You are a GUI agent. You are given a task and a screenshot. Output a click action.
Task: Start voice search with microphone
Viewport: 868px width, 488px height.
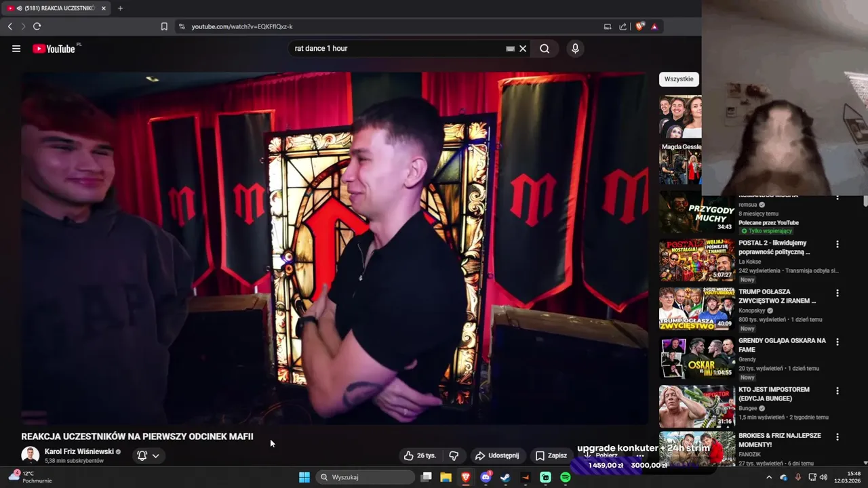pos(575,49)
